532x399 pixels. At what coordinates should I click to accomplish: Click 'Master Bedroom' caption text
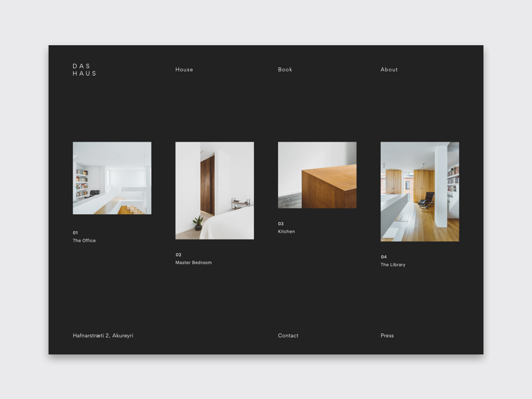tap(194, 263)
